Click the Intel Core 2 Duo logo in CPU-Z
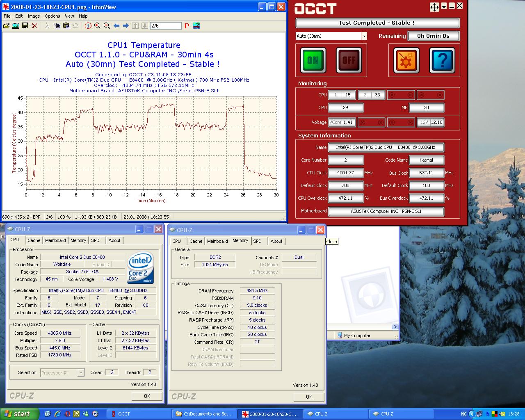This screenshot has height=420, width=525. (141, 268)
